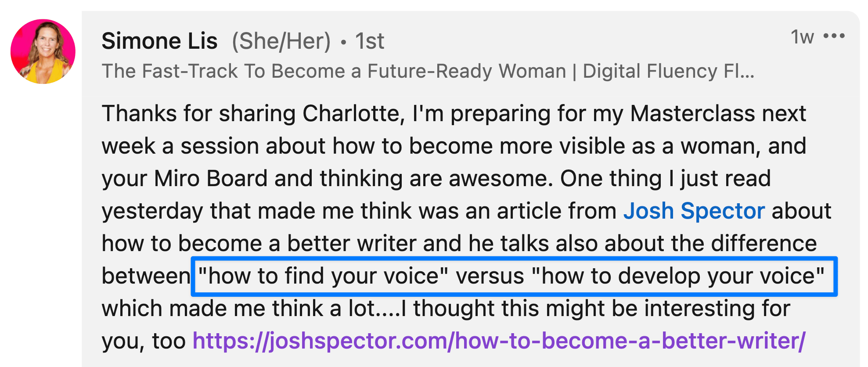Follow the Josh Spector mention link
Viewport: 868px width, 367px height.
point(694,211)
